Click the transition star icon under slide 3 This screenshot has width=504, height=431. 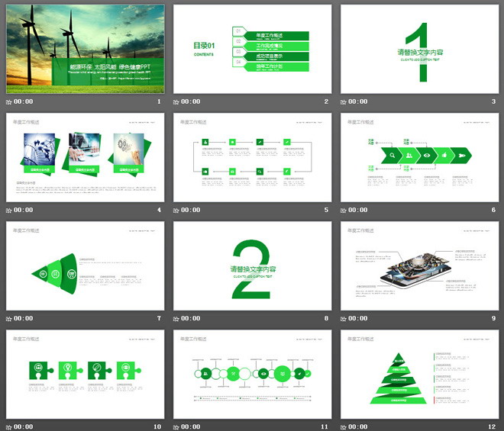pos(344,101)
